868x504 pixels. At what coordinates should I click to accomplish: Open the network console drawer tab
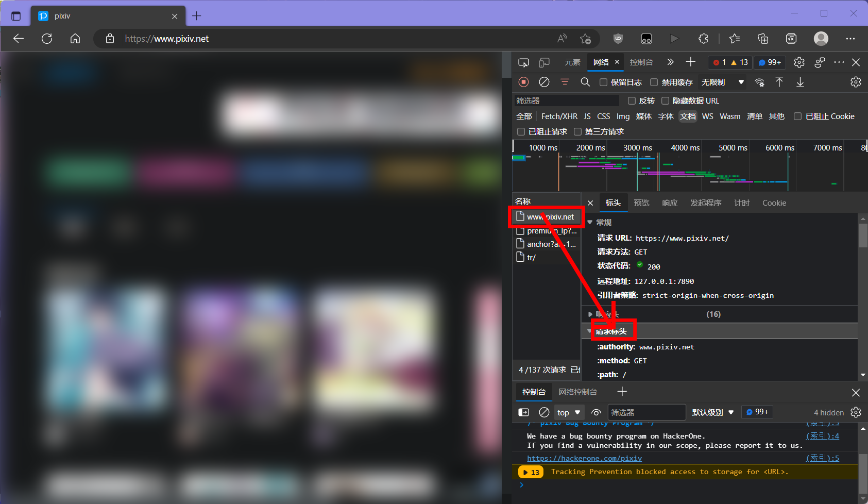pyautogui.click(x=578, y=392)
